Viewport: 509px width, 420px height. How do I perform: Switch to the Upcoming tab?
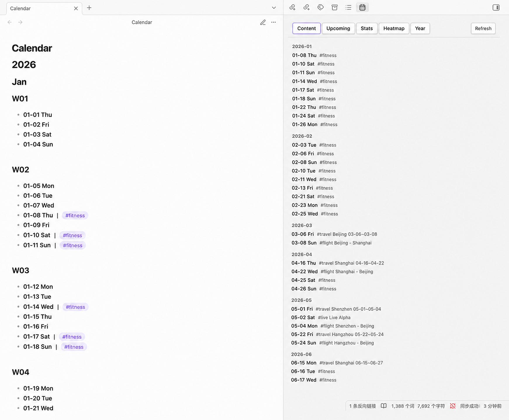coord(338,28)
